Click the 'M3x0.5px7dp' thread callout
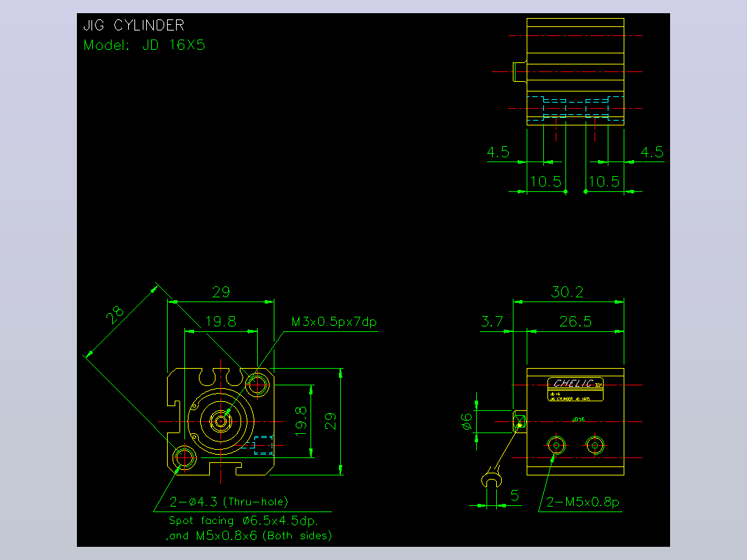The image size is (747, 560). [x=334, y=322]
